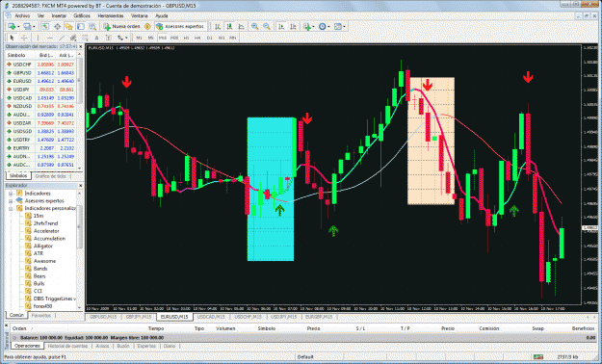Screen dimensions: 602x364
Task: Select the Alligator custom indicator
Action: coord(42,247)
